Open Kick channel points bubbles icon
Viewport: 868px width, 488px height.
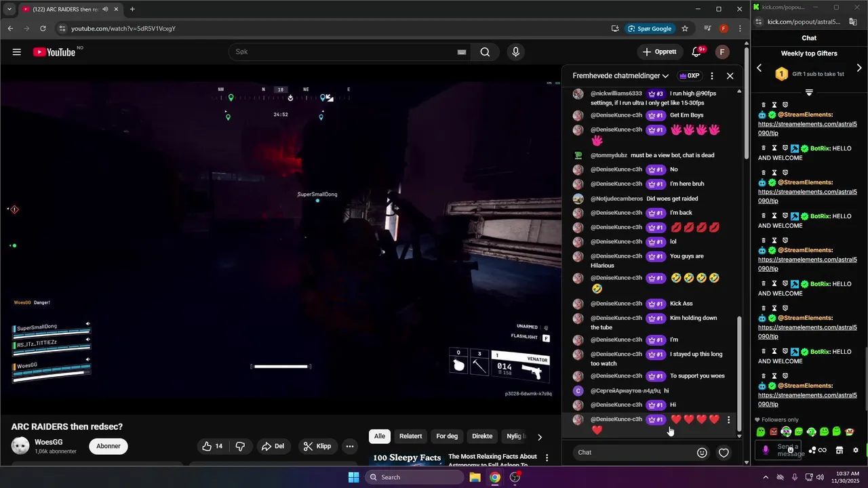(812, 450)
